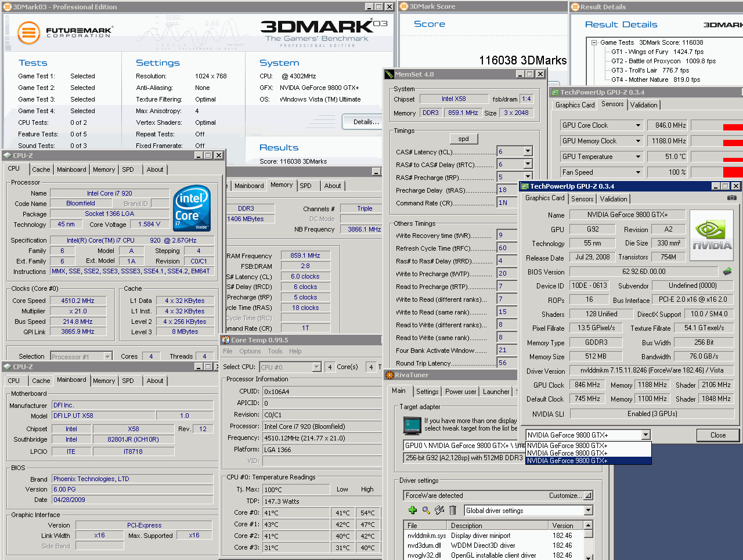This screenshot has height=560, width=743.
Task: Click the Graphics Card tab in the background GPU-Z window
Action: point(575,105)
